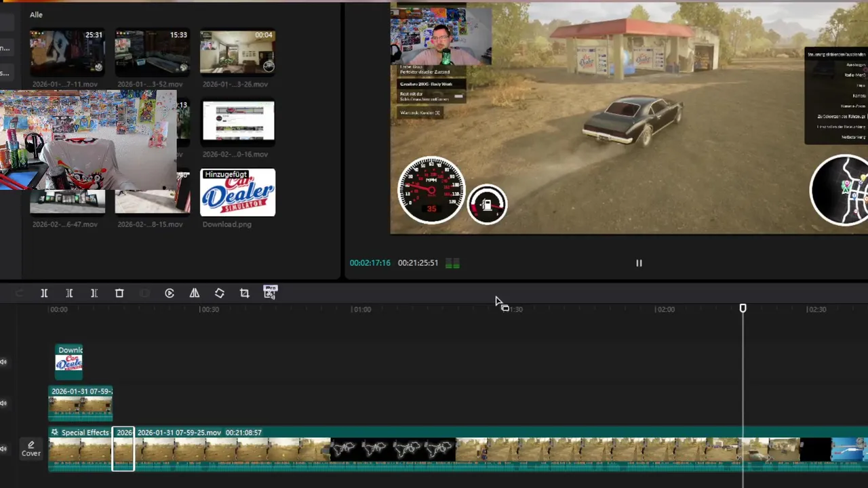Click the Delete left of playhead tool
The image size is (868, 488).
69,293
